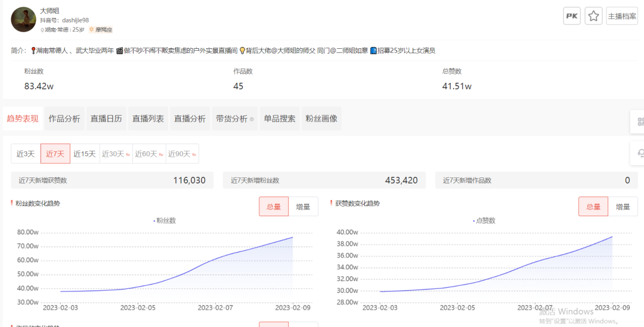
Task: Show 增量 in the 粉丝数变化趋势 chart
Action: (303, 206)
